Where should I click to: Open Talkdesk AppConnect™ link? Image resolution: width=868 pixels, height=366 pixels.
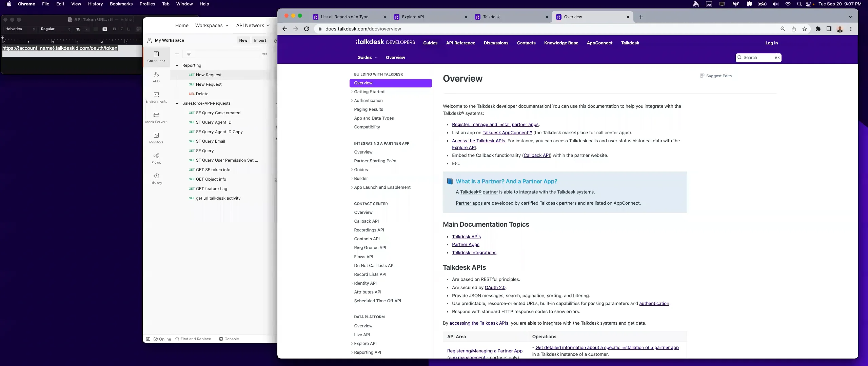coord(507,133)
